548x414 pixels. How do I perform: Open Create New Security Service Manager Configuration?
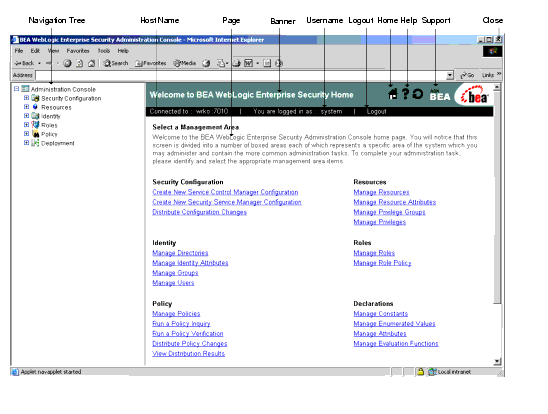227,202
